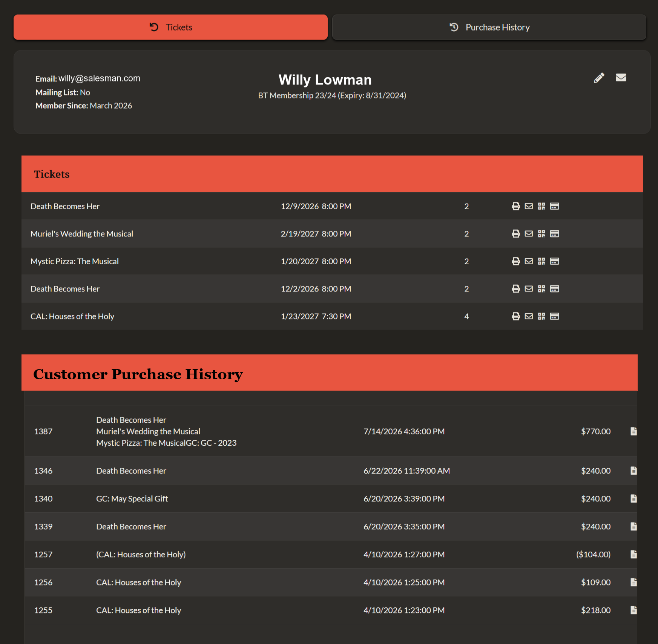Open card icon for Death Becomes Her 12/2/2026
658x644 pixels.
point(554,289)
